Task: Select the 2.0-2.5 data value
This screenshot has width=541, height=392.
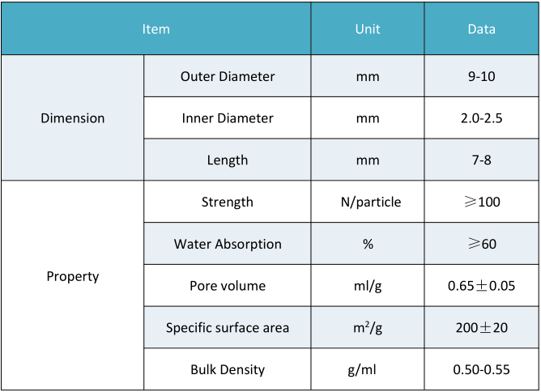Action: [482, 117]
